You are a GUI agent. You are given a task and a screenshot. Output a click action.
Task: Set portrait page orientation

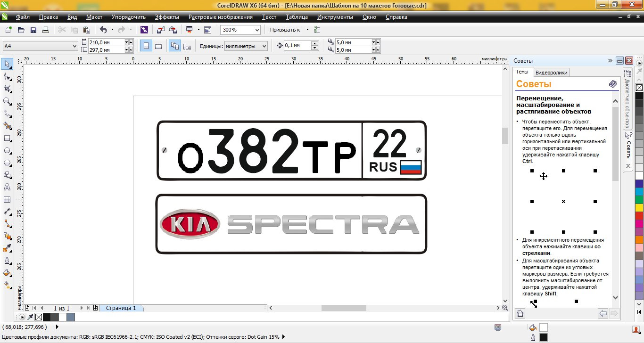click(146, 46)
